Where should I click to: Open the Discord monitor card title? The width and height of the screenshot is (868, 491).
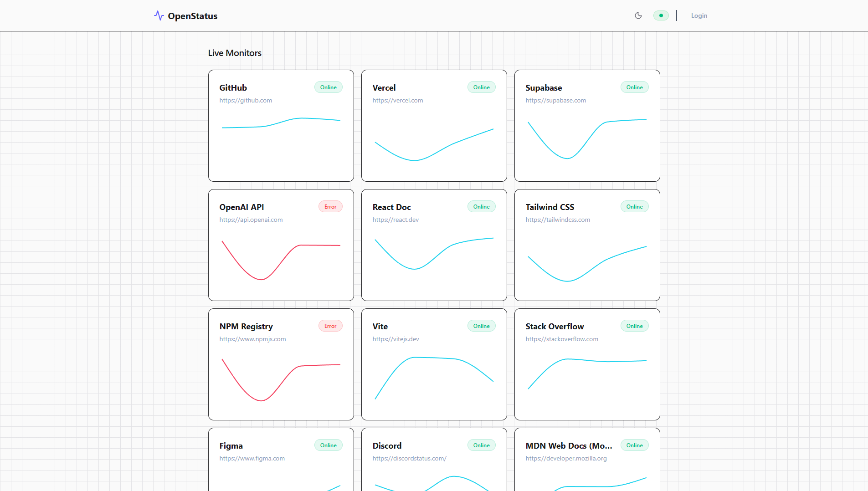(387, 445)
